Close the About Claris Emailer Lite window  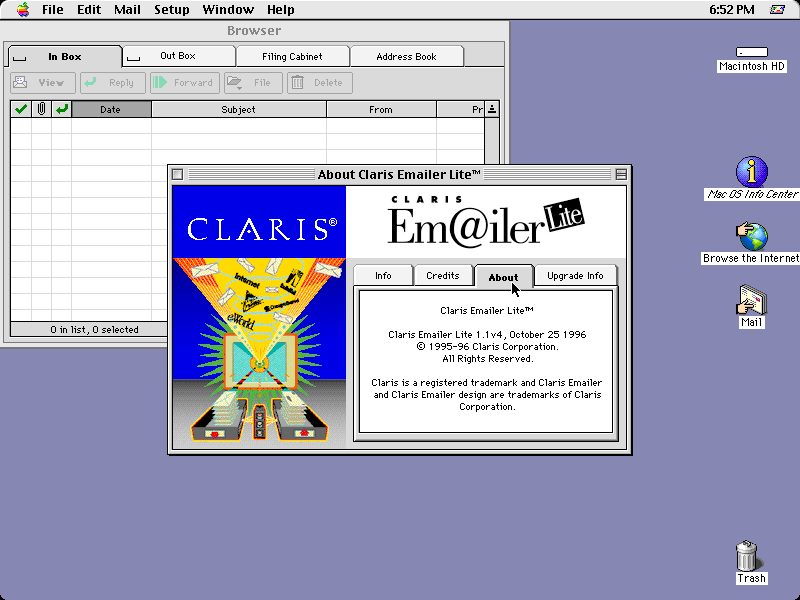pos(178,174)
